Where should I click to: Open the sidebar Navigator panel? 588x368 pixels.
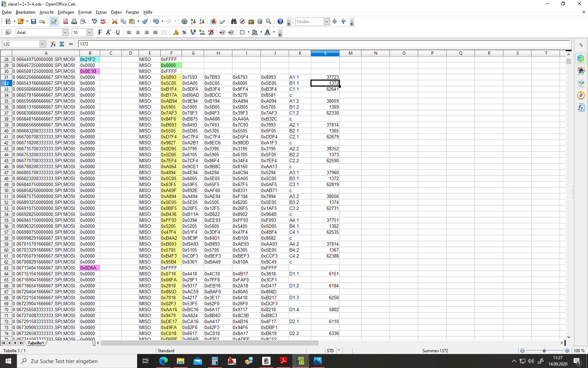[581, 95]
